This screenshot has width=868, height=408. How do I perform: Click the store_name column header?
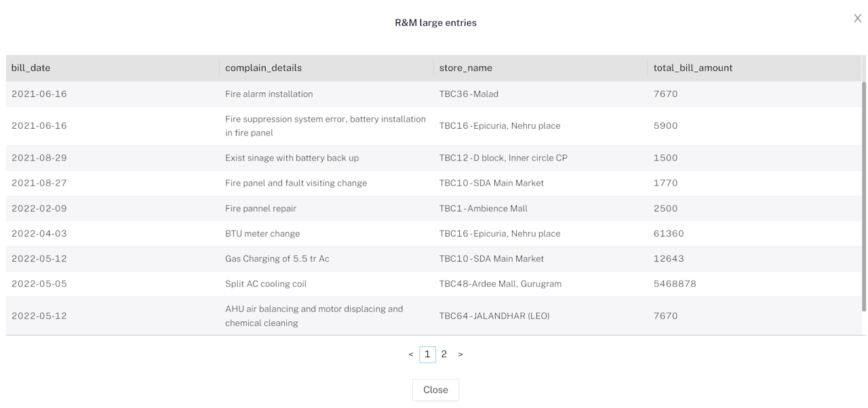[466, 68]
